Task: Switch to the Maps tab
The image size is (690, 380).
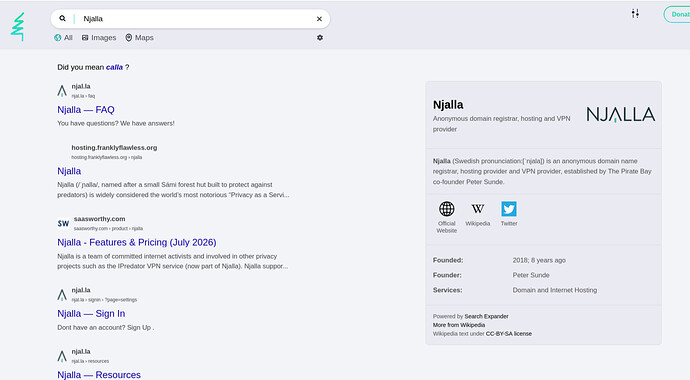Action: (x=139, y=38)
